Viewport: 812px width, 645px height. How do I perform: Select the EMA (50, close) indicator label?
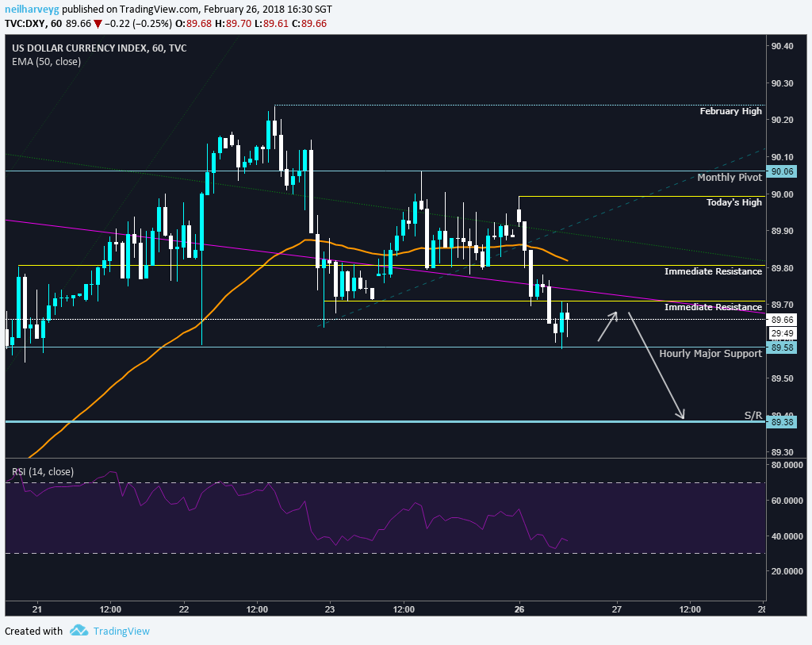47,62
